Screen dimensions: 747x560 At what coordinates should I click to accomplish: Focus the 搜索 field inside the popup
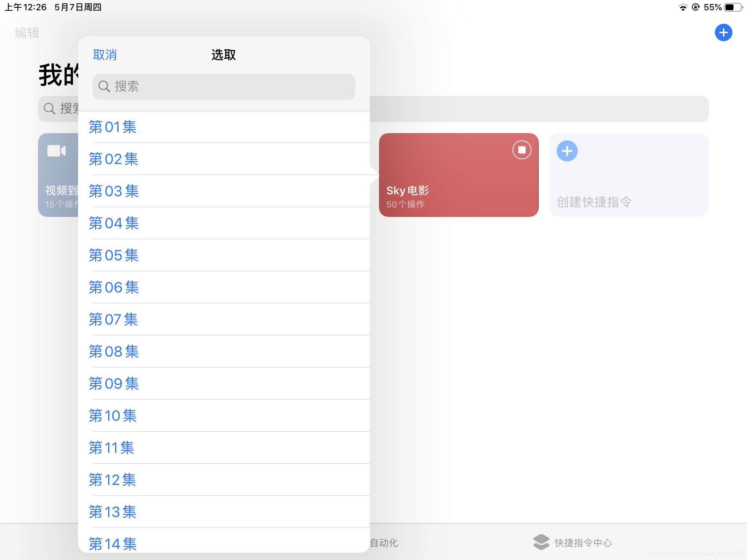(224, 87)
